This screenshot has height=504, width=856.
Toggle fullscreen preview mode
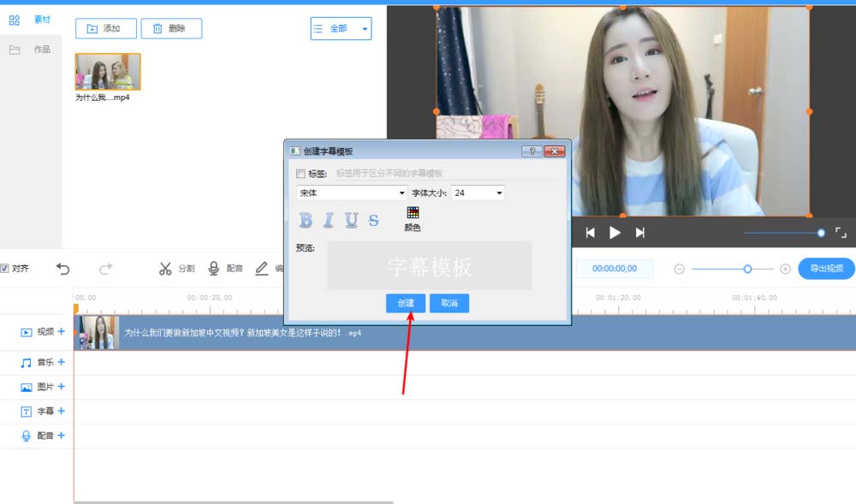click(840, 232)
